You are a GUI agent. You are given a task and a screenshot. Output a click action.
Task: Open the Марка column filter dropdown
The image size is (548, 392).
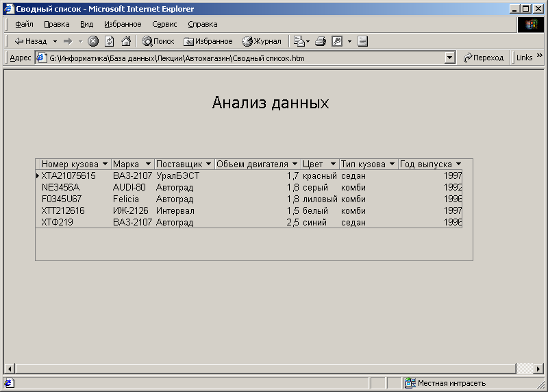tap(148, 164)
